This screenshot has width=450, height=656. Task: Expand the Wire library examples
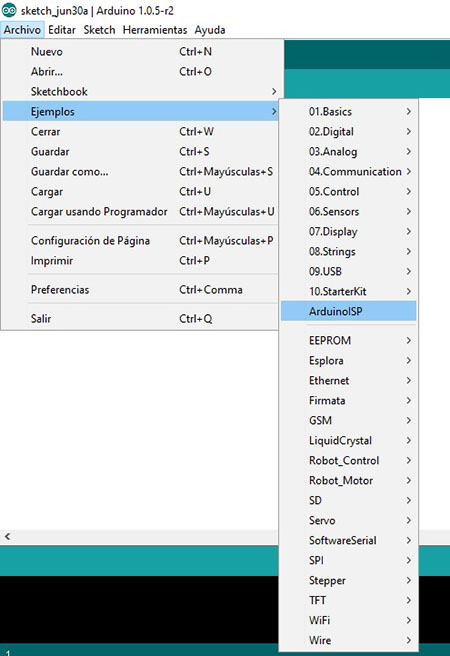pos(348,641)
